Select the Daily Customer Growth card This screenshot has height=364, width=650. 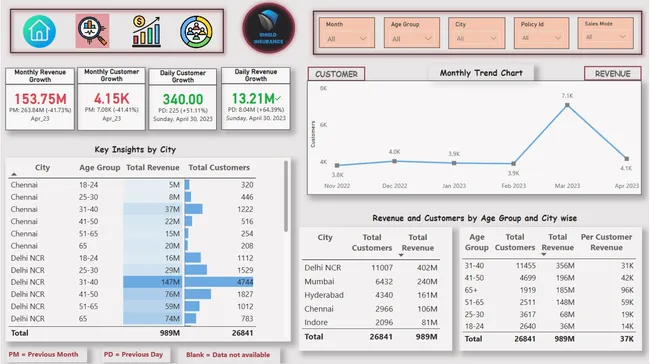pos(183,99)
